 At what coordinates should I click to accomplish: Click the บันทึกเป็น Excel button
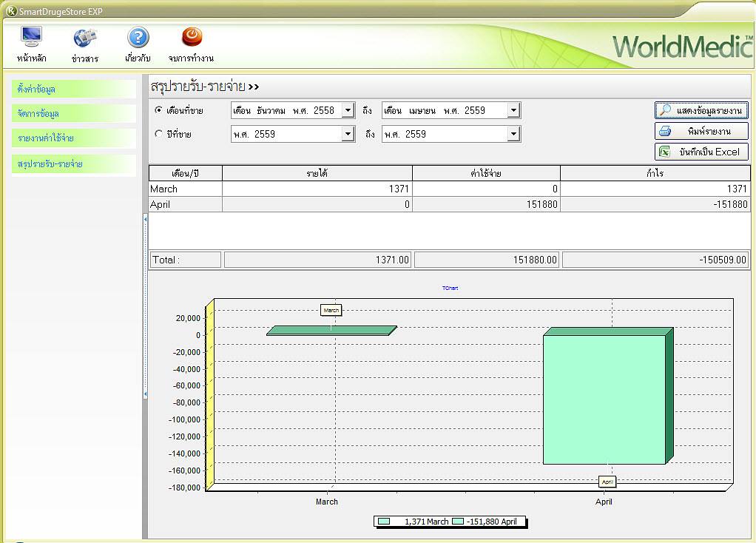tap(701, 152)
